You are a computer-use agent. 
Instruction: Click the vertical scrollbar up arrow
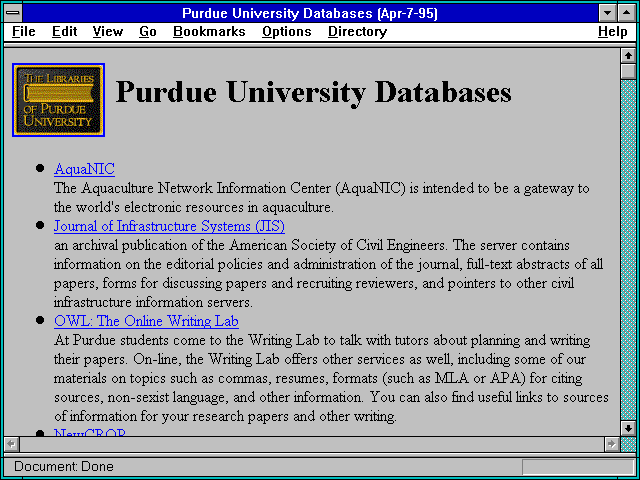coord(628,56)
